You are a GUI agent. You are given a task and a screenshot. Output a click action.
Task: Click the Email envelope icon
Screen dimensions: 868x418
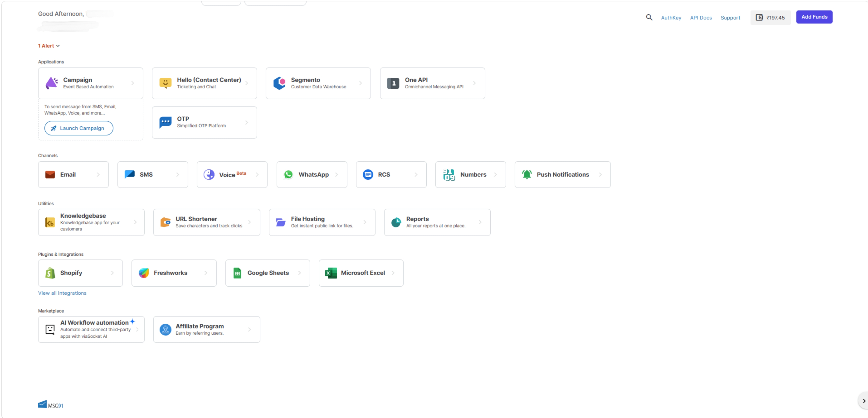pos(50,175)
